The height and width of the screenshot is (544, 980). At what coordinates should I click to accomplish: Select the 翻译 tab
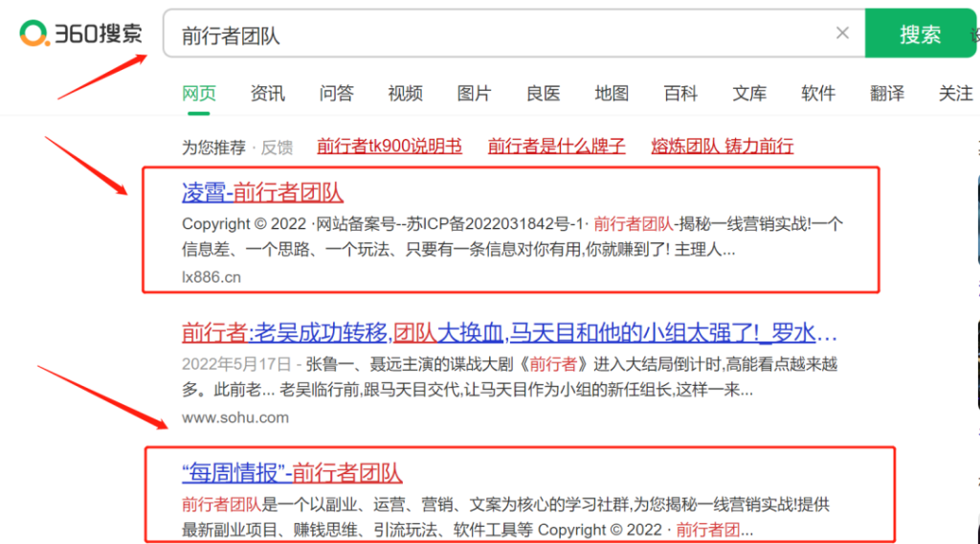click(x=888, y=93)
